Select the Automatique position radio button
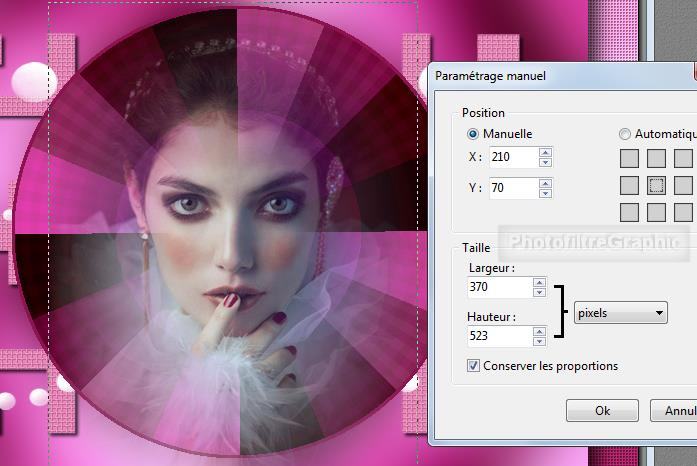Image resolution: width=697 pixels, height=466 pixels. [x=625, y=134]
